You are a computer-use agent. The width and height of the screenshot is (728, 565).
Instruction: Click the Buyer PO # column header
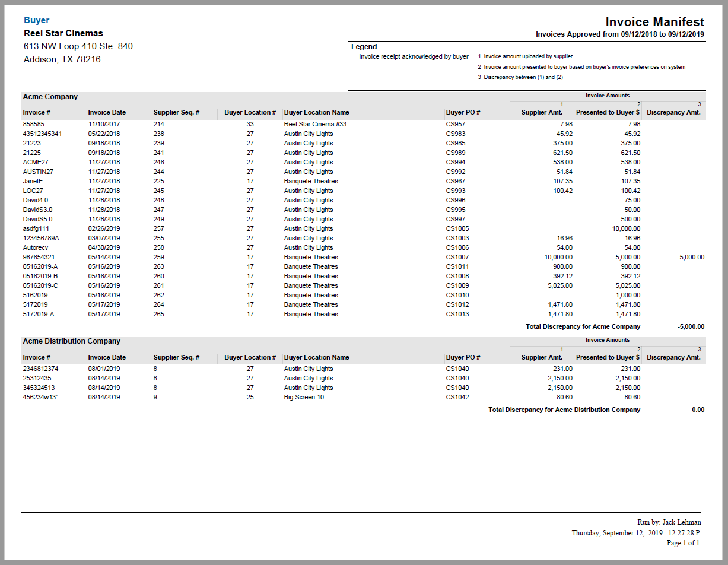click(x=463, y=112)
